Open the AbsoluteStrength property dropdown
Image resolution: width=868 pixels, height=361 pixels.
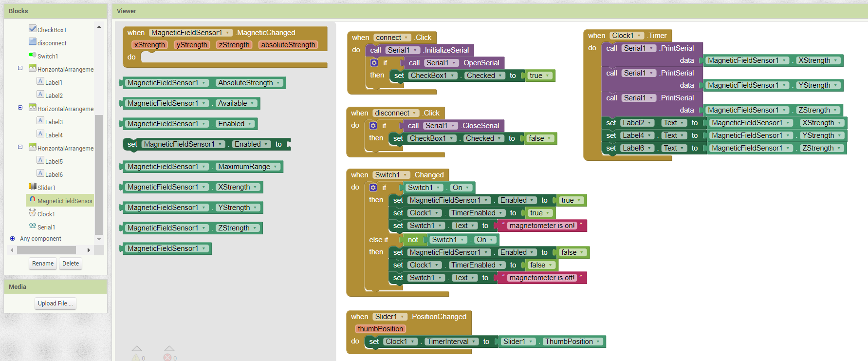tap(249, 83)
